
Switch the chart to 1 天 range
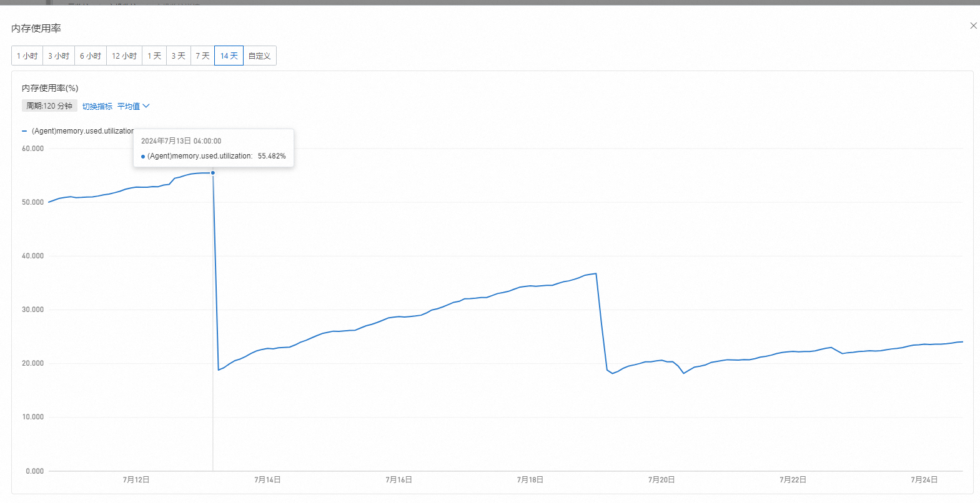click(x=154, y=56)
